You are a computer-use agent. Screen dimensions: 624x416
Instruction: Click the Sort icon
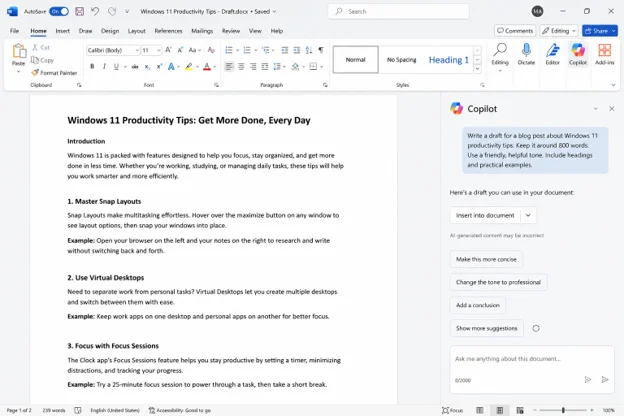pos(309,50)
